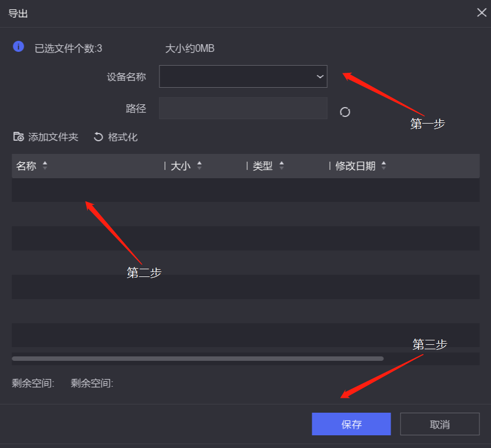
Task: Click the 取消 cancel button
Action: click(x=440, y=424)
